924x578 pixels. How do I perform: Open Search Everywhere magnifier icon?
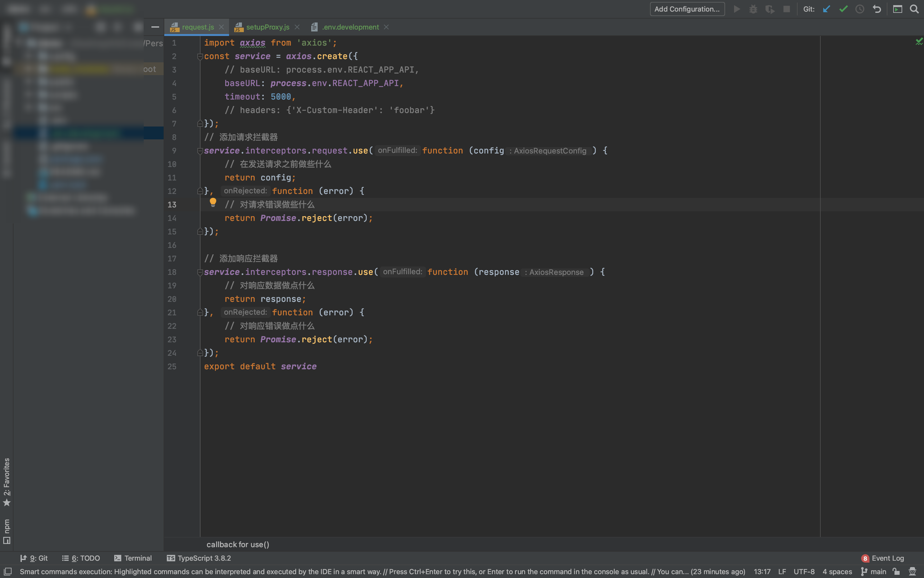pyautogui.click(x=914, y=9)
